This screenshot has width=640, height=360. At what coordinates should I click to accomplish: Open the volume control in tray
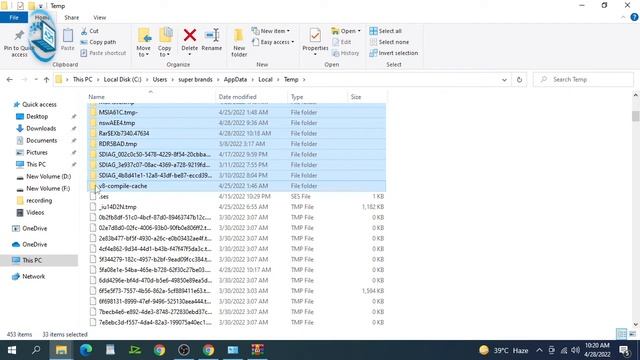coord(576,350)
